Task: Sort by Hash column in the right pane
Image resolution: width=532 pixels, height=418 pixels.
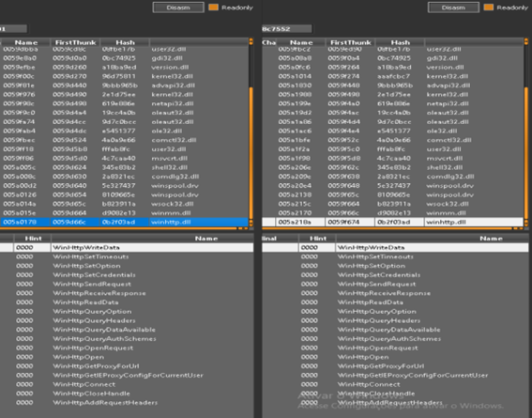Action: [x=400, y=42]
